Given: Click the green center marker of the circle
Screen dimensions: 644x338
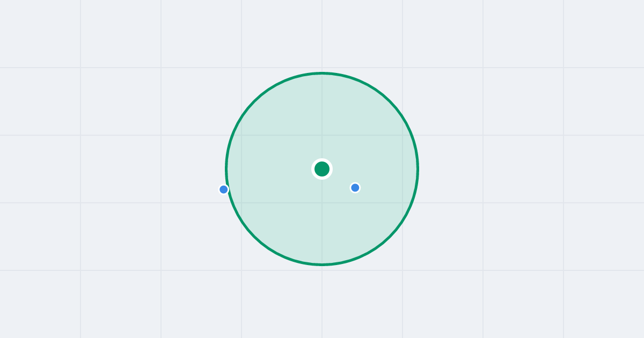Looking at the screenshot, I should (322, 169).
